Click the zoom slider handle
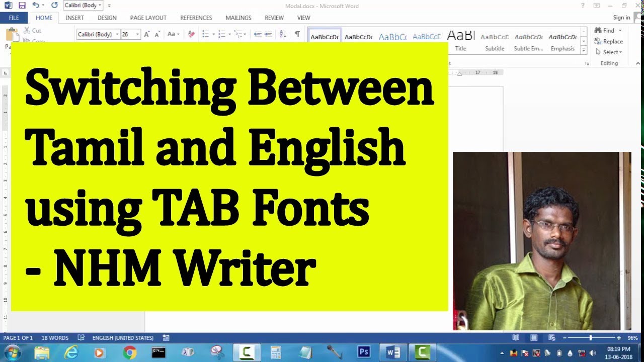 click(x=591, y=338)
